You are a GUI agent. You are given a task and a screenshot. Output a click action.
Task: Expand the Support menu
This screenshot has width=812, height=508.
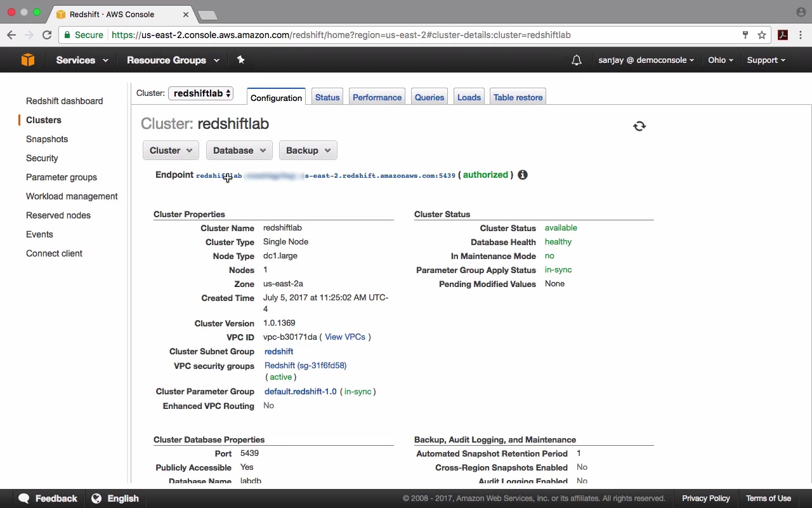tap(766, 60)
